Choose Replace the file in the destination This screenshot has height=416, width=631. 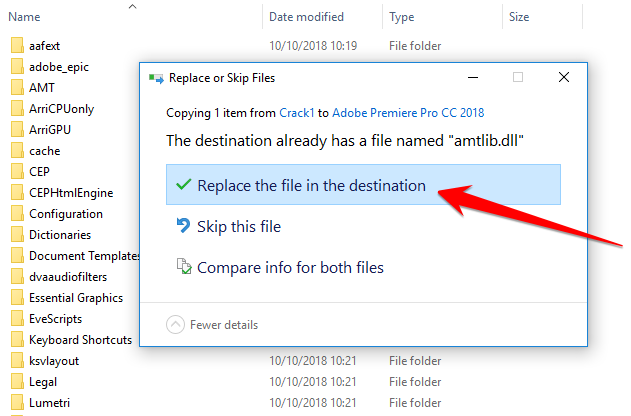point(312,185)
